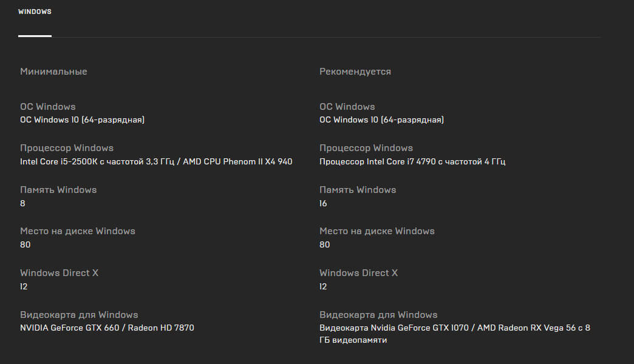This screenshot has height=364, width=634.
Task: Click recommended OS Windows 10 64-bit text
Action: [x=382, y=120]
